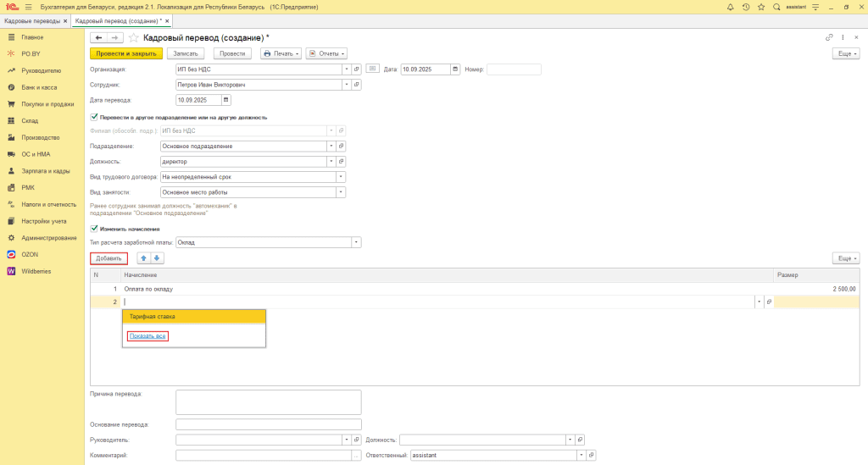The height and width of the screenshot is (465, 868).
Task: Open Главное section in sidebar
Action: click(x=32, y=37)
